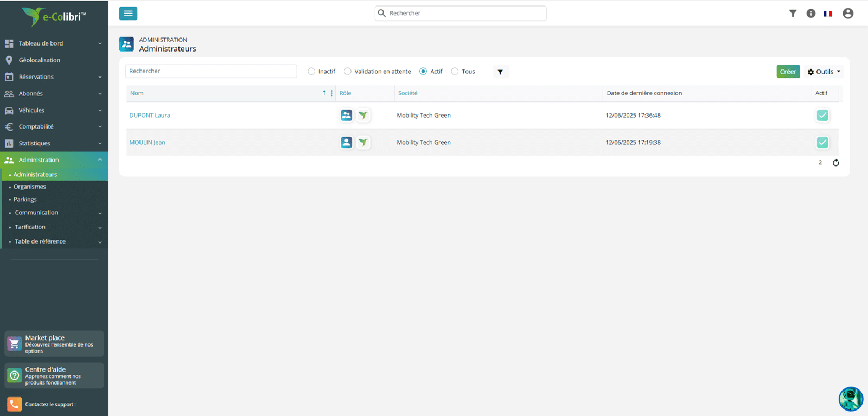The width and height of the screenshot is (868, 416).
Task: Open the Outils dropdown
Action: pyautogui.click(x=824, y=72)
